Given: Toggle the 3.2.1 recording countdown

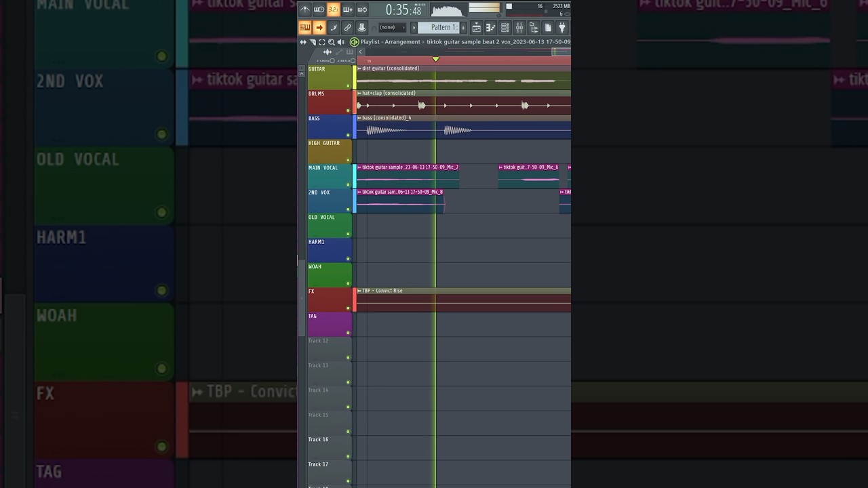Looking at the screenshot, I should pyautogui.click(x=333, y=9).
